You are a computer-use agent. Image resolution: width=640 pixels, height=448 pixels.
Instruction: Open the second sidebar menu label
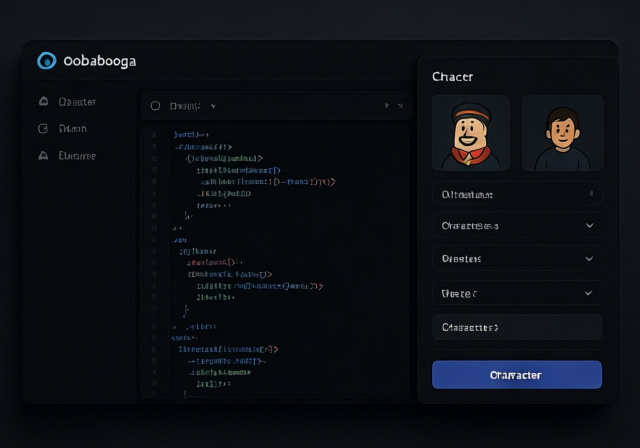73,129
